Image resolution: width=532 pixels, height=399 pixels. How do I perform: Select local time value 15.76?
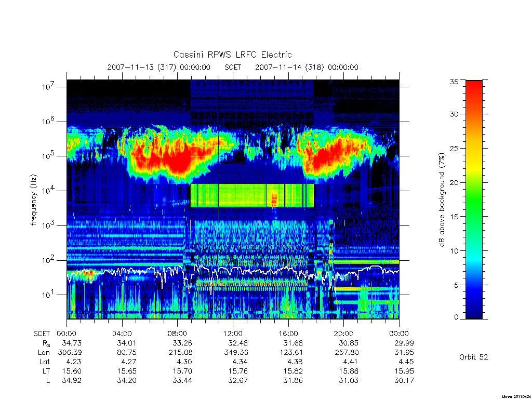click(x=238, y=371)
